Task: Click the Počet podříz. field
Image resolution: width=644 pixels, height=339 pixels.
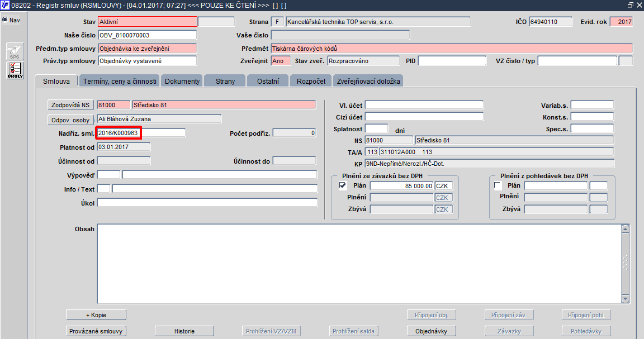Action: (295, 133)
